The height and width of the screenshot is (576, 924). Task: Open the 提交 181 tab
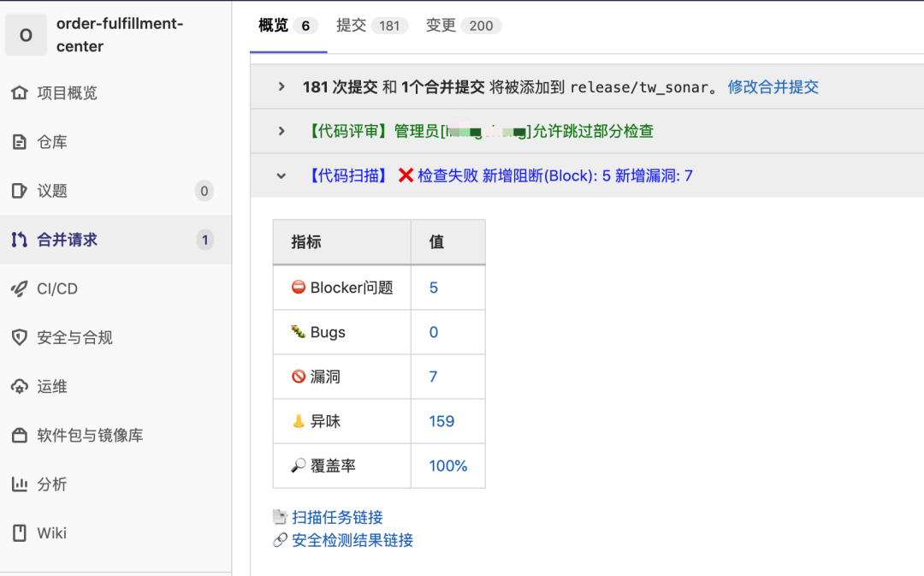coord(372,26)
